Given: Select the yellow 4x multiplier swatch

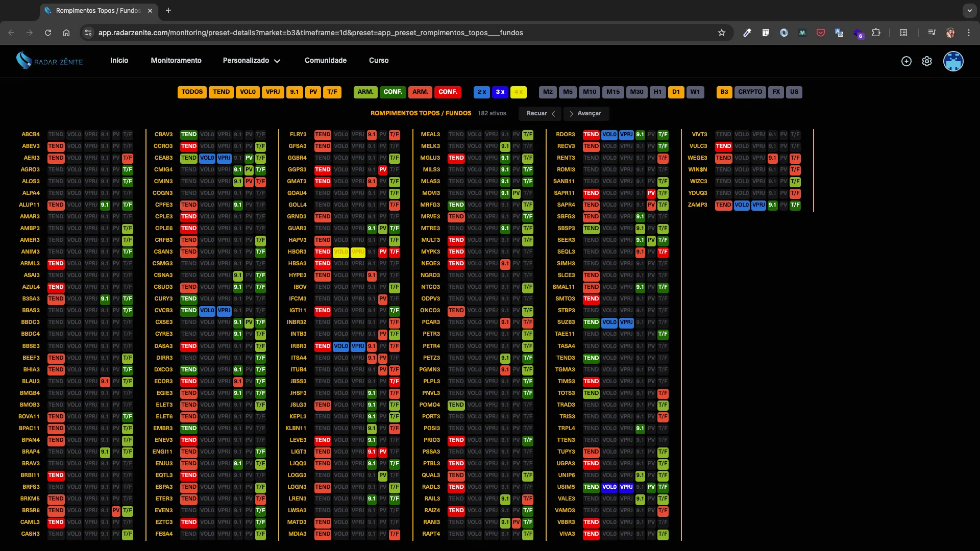Looking at the screenshot, I should coord(519,92).
